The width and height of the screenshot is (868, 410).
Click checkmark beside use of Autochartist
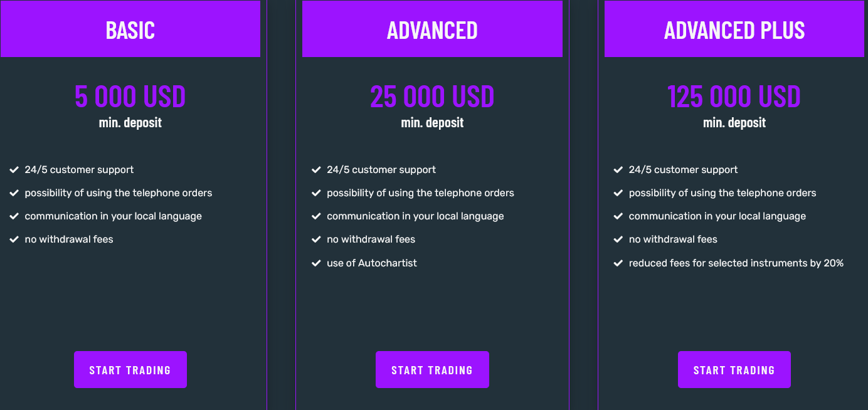tap(316, 263)
